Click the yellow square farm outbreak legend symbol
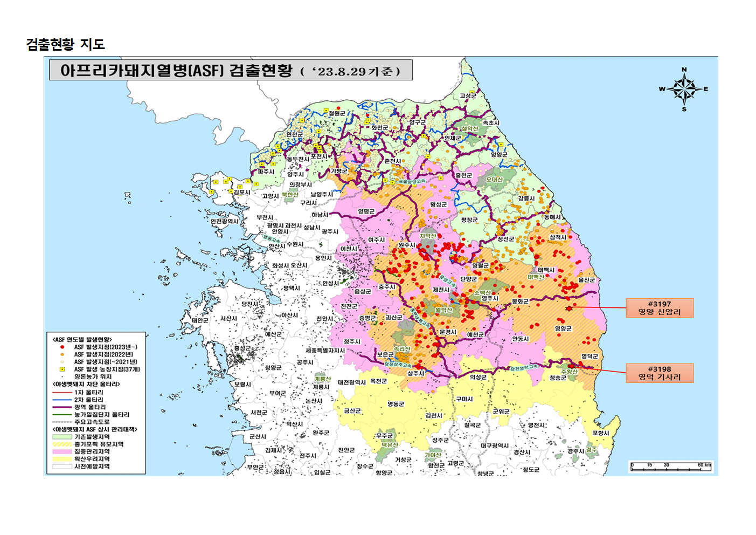 tap(63, 369)
